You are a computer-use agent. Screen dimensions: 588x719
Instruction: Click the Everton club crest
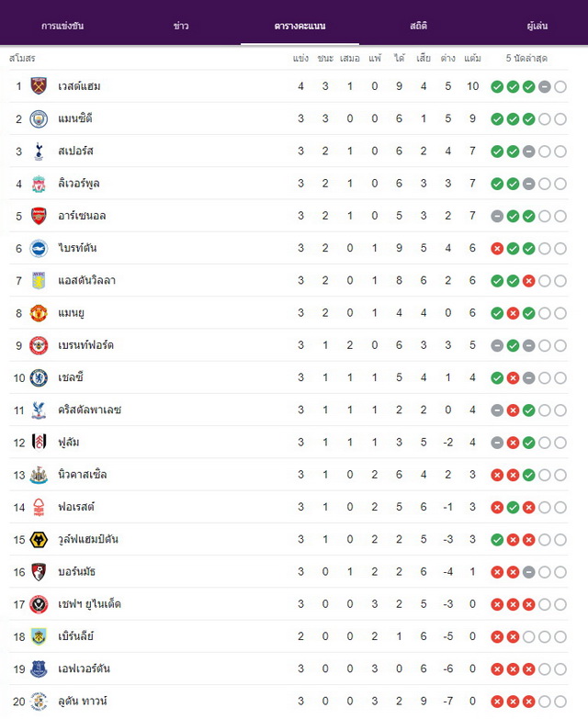39,669
